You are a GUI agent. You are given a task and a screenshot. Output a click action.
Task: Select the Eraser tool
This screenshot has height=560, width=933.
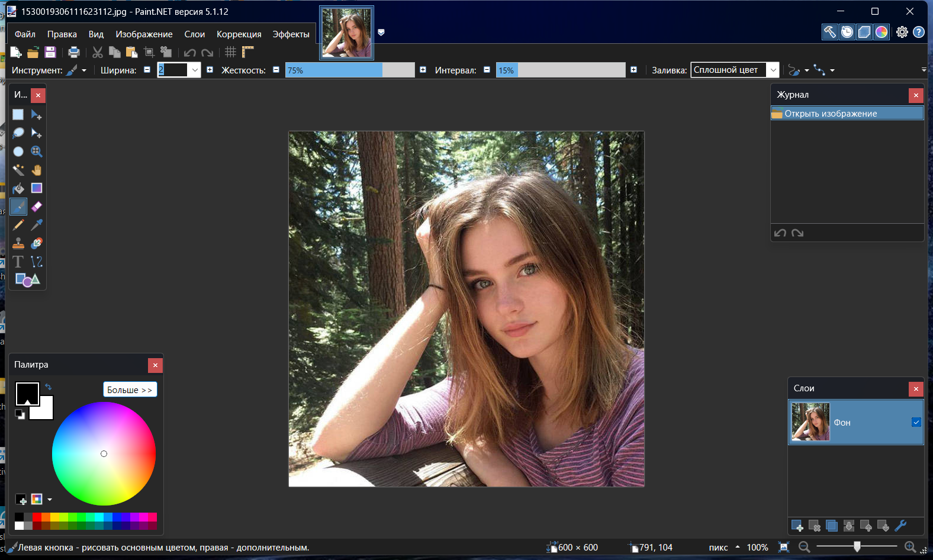(x=37, y=207)
